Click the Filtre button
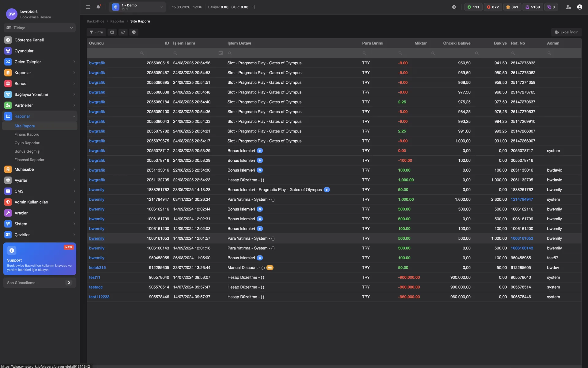The image size is (588, 368). click(x=96, y=32)
